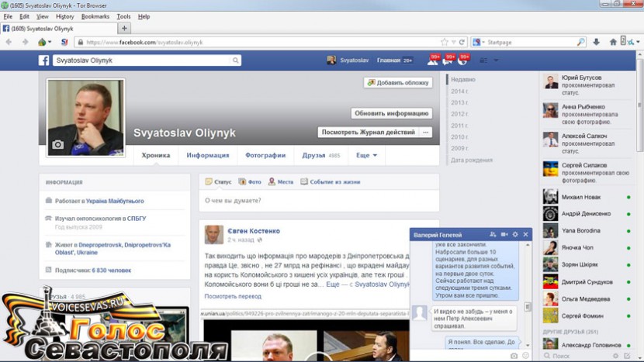Click the camera icon on profile photo
Viewport: 644px width, 362px height.
click(57, 144)
